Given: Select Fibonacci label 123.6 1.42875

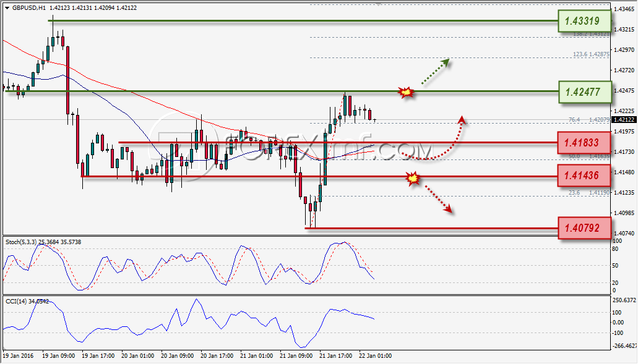Looking at the screenshot, I should click(x=591, y=54).
